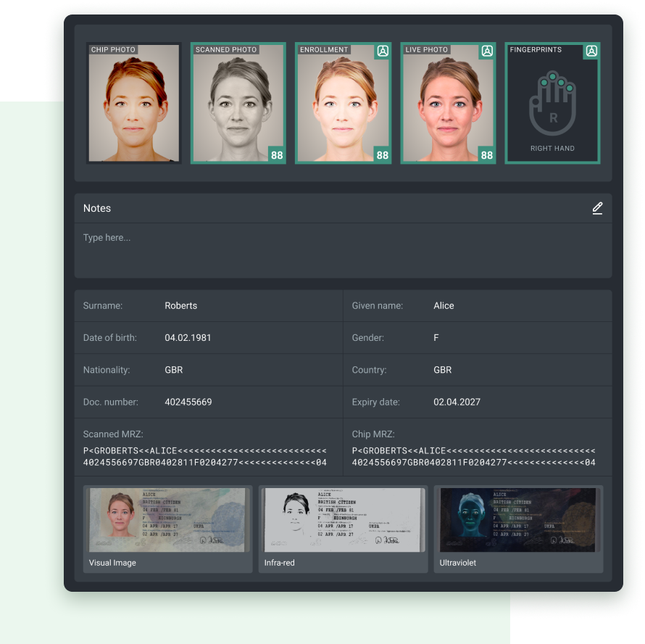
Task: Click the face icon on the Live Photo card
Action: [487, 51]
